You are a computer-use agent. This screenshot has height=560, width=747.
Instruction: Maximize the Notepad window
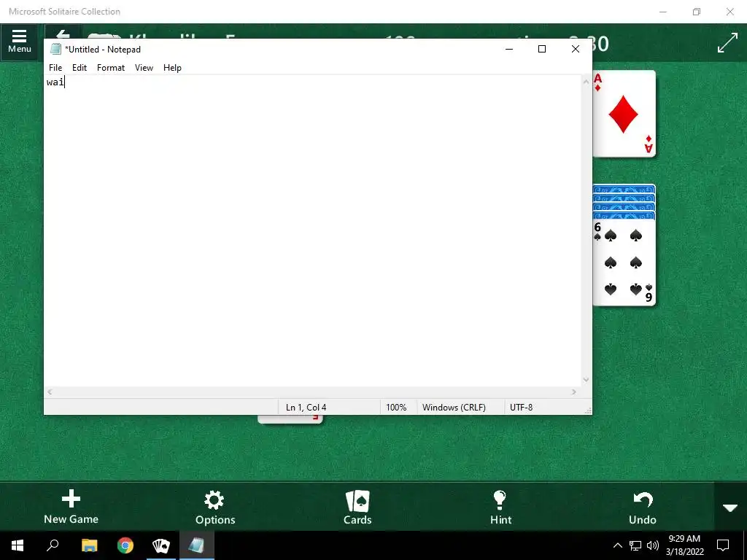click(x=542, y=49)
